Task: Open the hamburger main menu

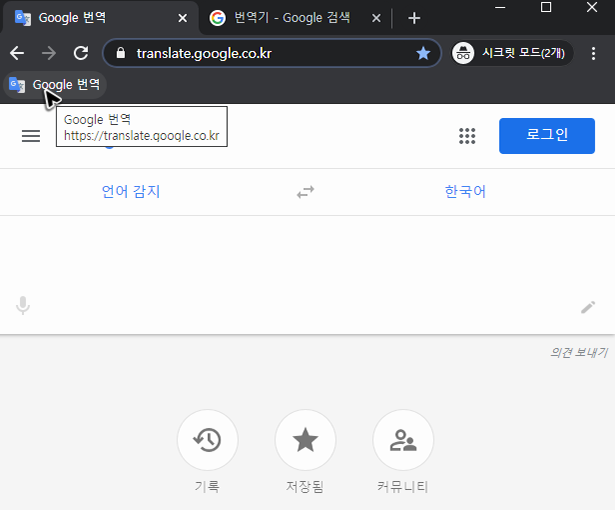Action: pyautogui.click(x=31, y=136)
